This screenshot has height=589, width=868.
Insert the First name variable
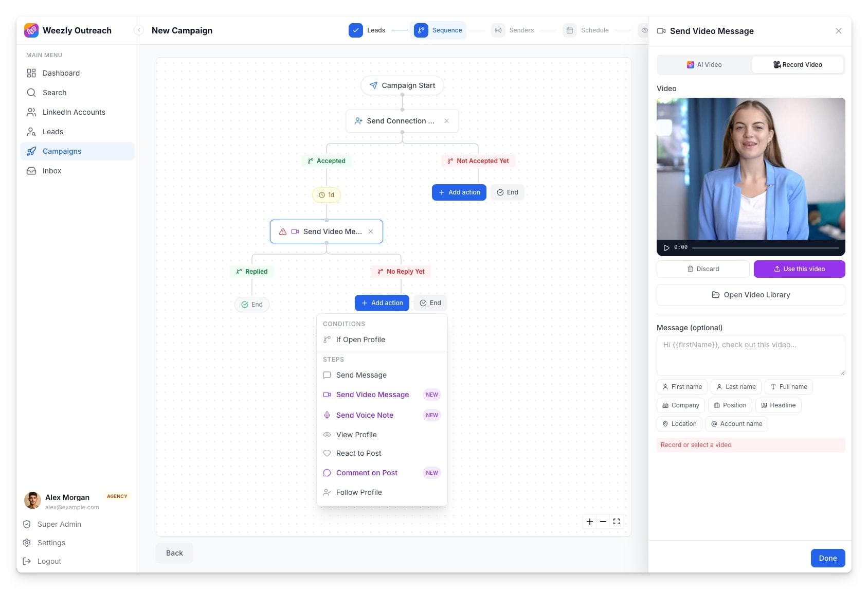pyautogui.click(x=682, y=387)
